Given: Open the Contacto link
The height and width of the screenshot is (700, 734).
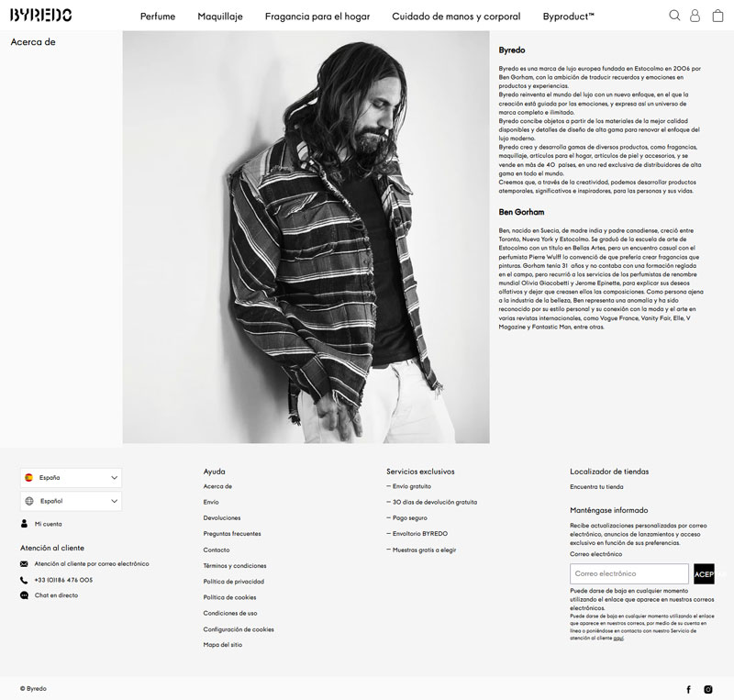Looking at the screenshot, I should [x=217, y=550].
